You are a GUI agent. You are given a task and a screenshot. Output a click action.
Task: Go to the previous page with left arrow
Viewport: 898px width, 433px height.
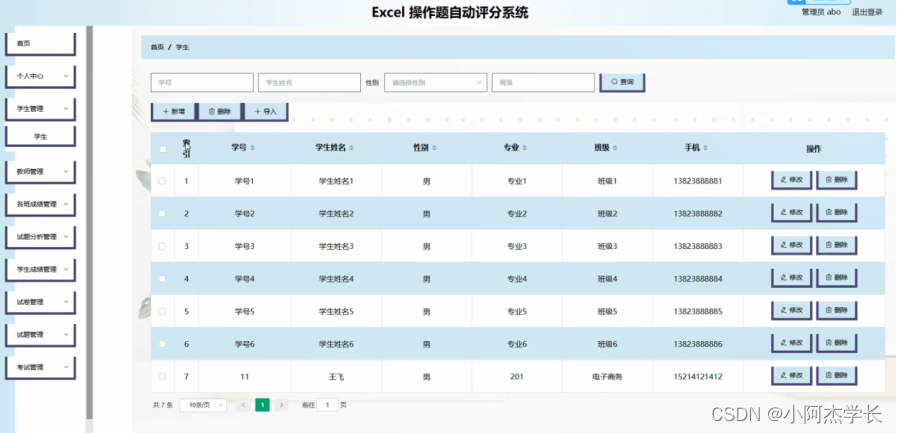click(x=243, y=405)
